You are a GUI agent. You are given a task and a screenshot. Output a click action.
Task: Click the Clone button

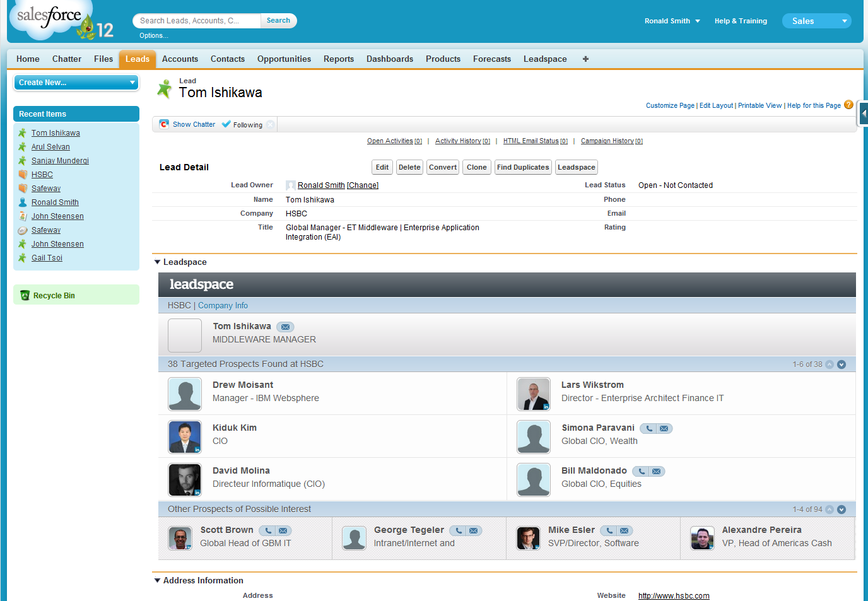point(477,167)
